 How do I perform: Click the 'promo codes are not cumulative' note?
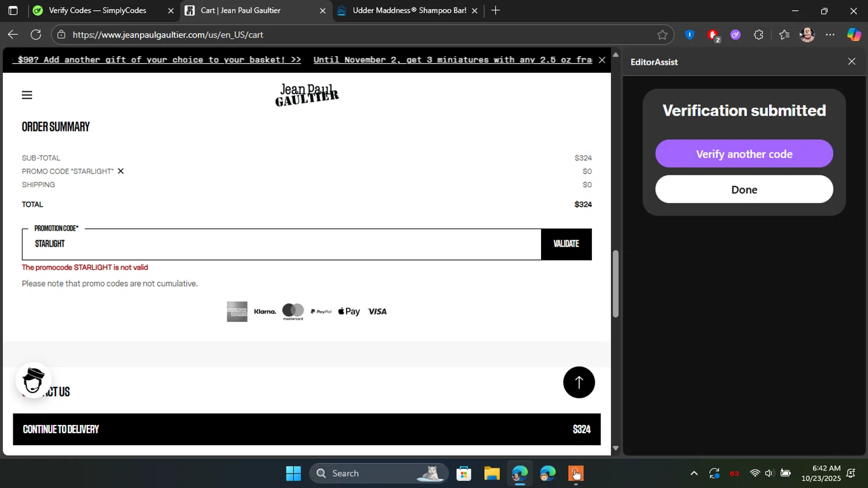(x=110, y=284)
